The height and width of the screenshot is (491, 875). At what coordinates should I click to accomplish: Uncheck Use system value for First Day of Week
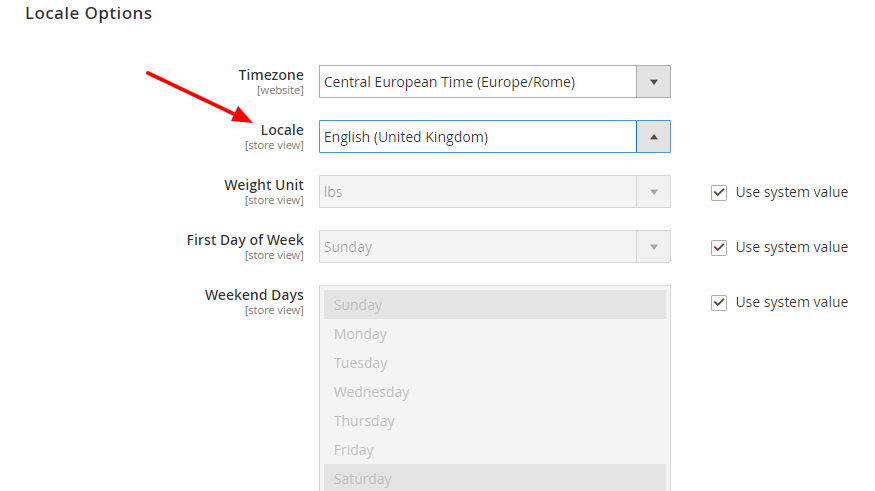coord(719,248)
